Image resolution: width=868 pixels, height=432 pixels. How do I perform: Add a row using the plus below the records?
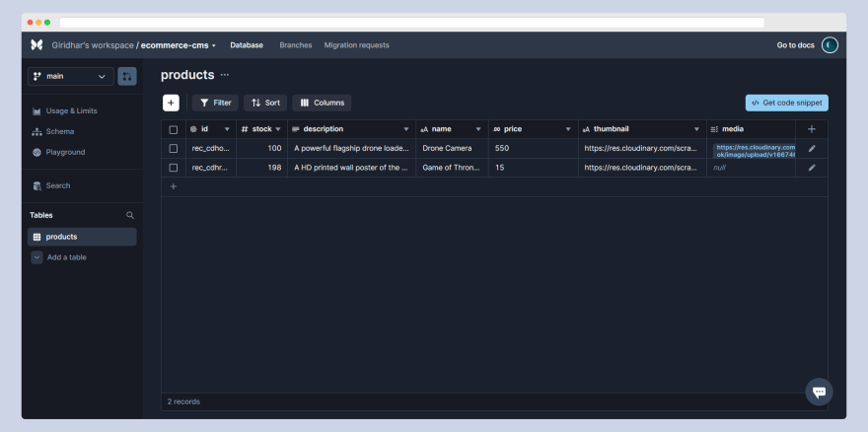(174, 186)
